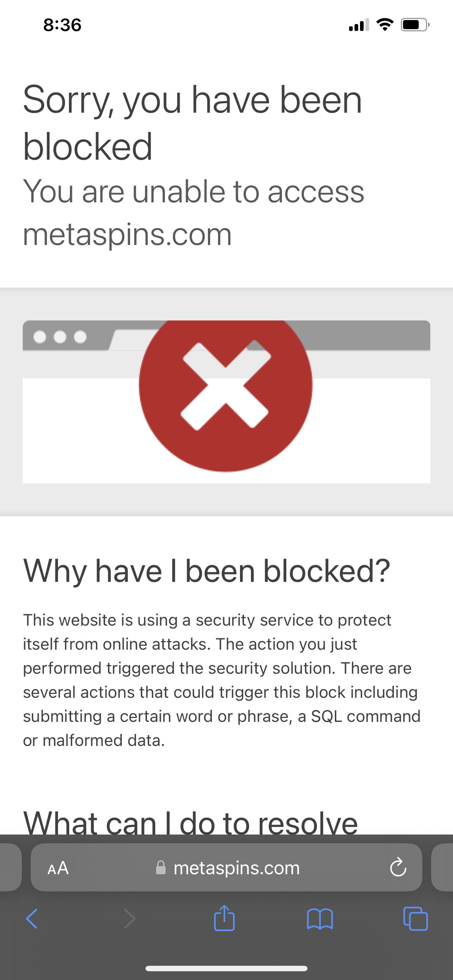Tap the cellular signal bars
Viewport: 453px width, 980px height.
click(x=359, y=26)
